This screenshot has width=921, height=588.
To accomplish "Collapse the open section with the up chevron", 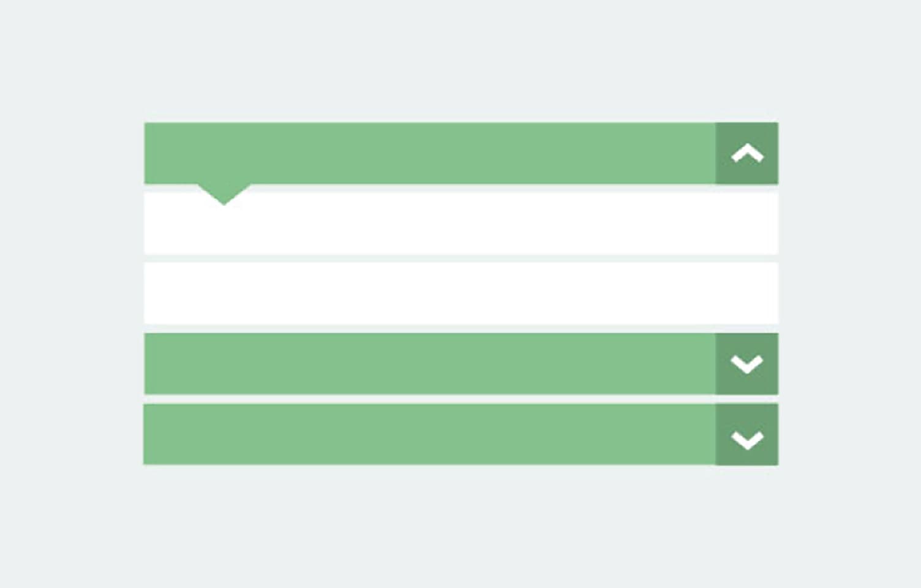I will pyautogui.click(x=747, y=153).
